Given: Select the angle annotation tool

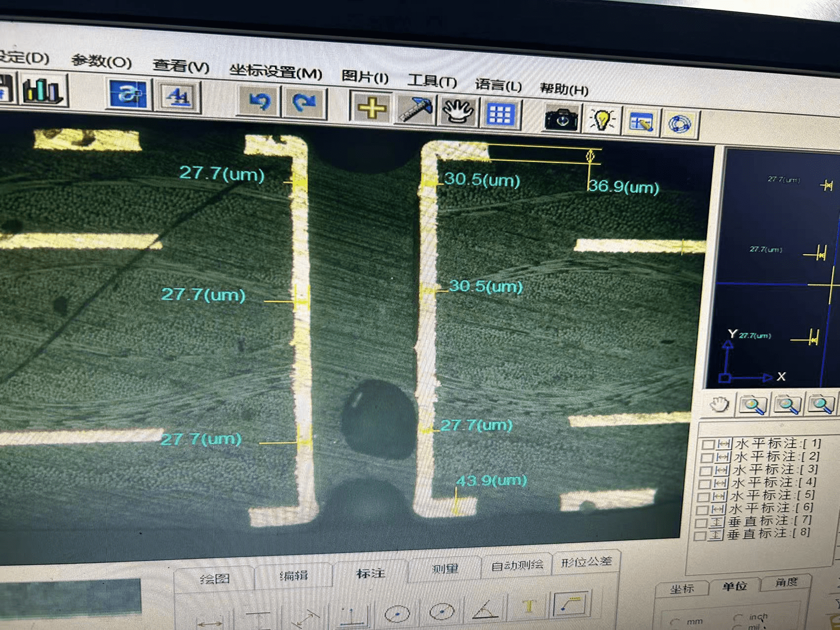Looking at the screenshot, I should click(486, 609).
